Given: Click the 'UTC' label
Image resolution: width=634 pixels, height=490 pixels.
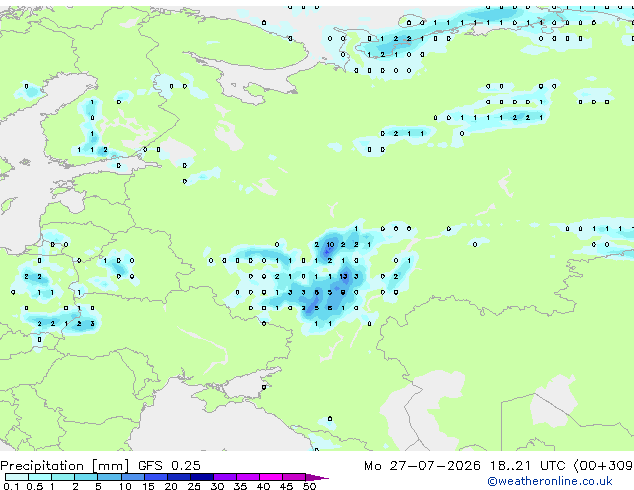Looking at the screenshot, I should tap(552, 466).
